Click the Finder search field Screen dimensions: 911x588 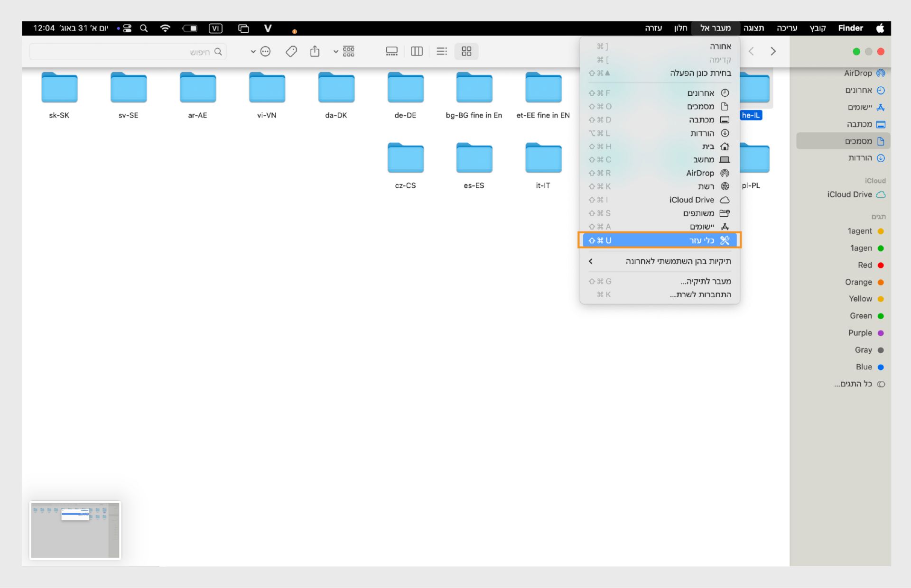click(x=128, y=52)
